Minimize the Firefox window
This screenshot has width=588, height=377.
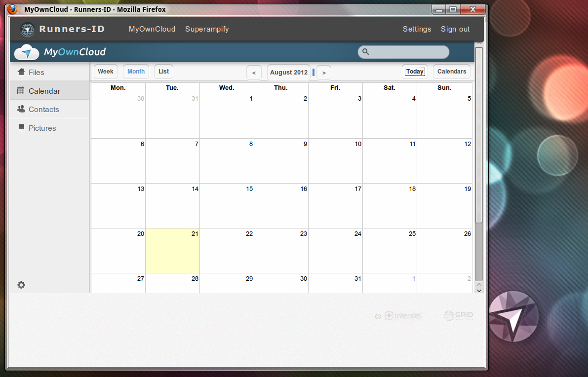point(439,9)
